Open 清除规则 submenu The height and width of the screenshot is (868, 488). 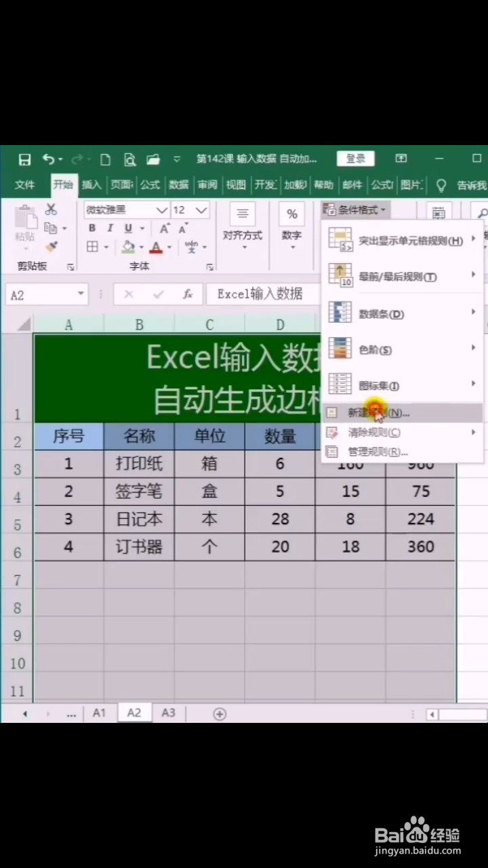(x=403, y=432)
